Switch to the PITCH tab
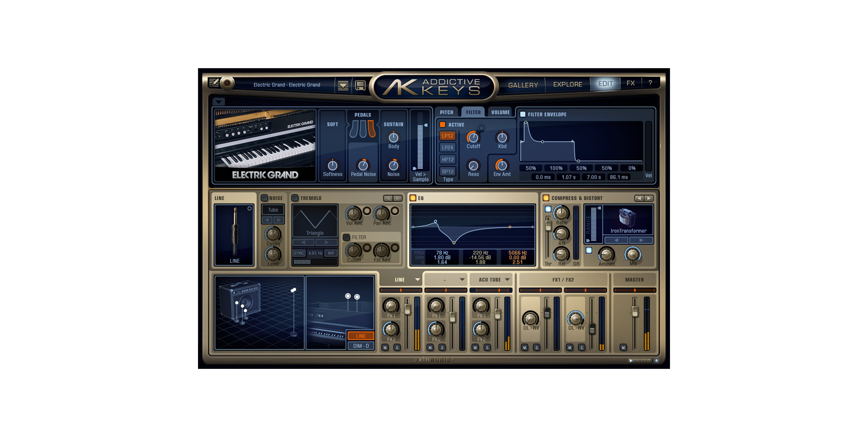 click(447, 112)
